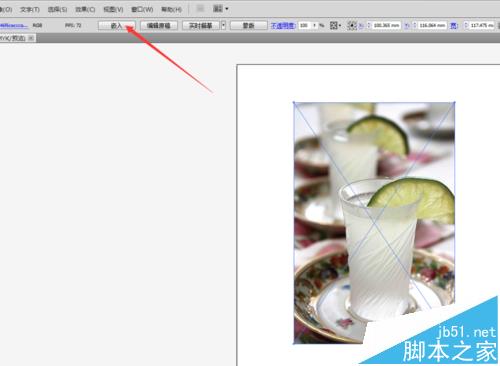This screenshot has height=366, width=500.
Task: Click the Y coordinate label link
Action: pyautogui.click(x=407, y=25)
